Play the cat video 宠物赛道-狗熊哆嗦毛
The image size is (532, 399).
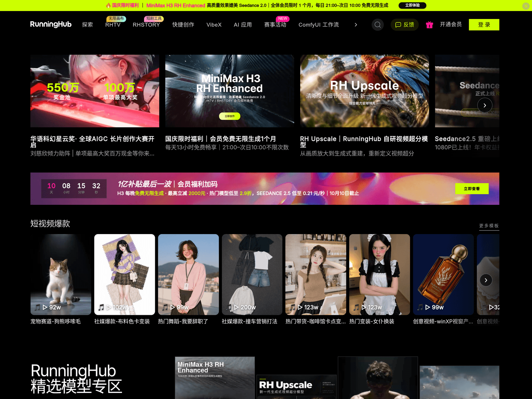pyautogui.click(x=61, y=275)
